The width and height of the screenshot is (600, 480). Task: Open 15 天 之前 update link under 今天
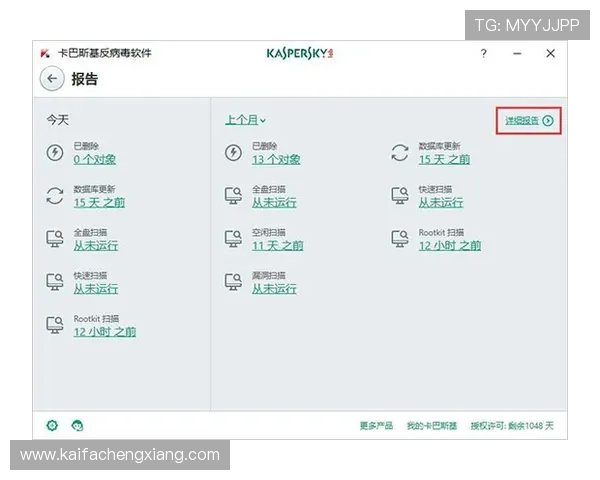[99, 202]
